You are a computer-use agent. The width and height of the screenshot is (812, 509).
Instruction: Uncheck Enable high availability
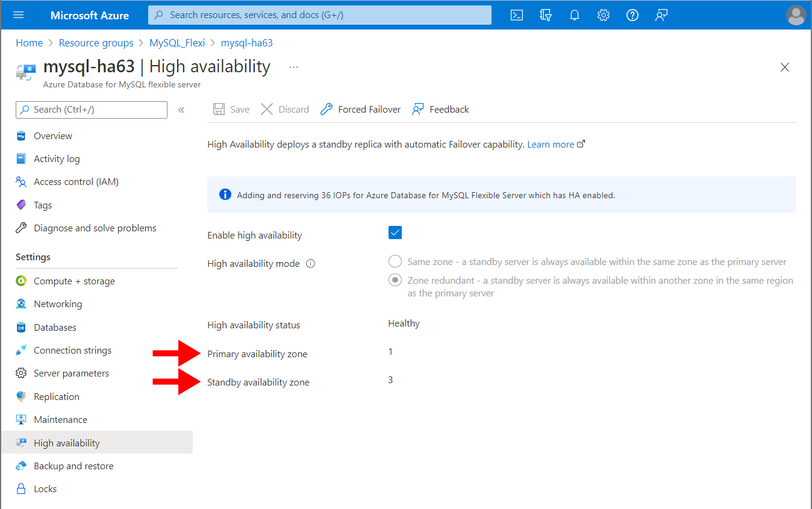pos(395,232)
